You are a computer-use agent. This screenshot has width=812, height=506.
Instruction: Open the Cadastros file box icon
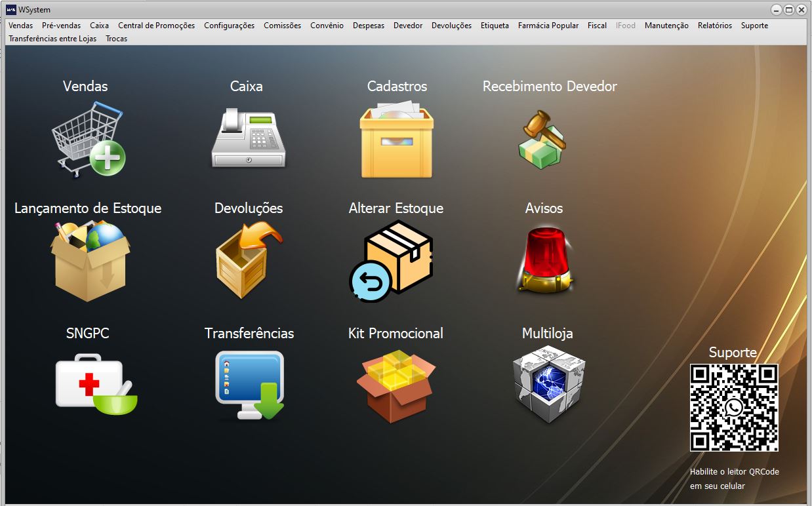[x=396, y=140]
